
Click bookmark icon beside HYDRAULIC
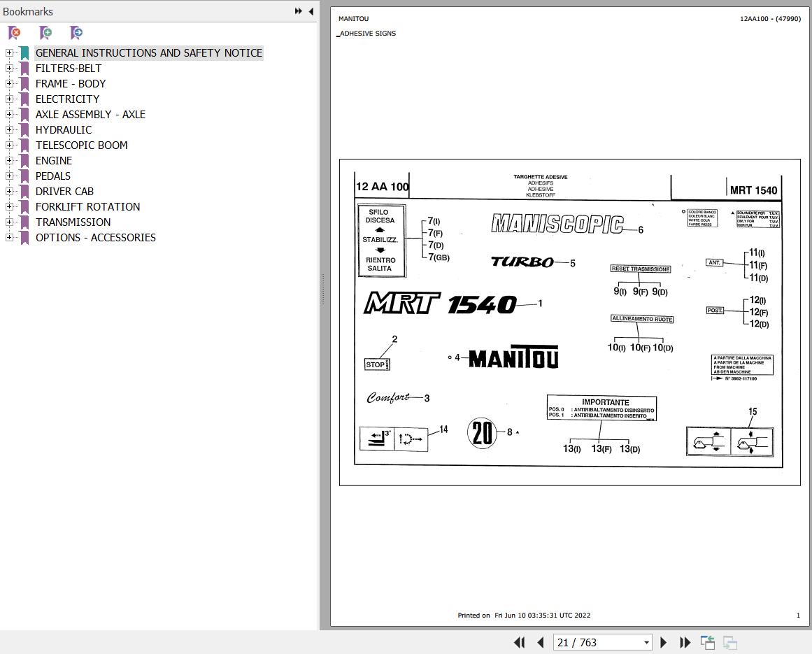24,130
